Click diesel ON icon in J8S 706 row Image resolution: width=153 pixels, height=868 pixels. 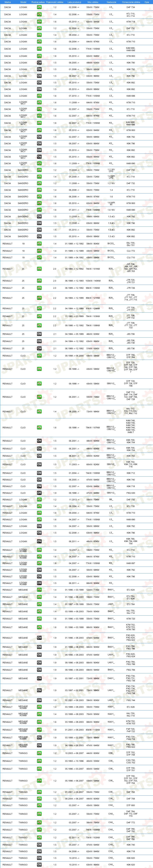(39, 334)
